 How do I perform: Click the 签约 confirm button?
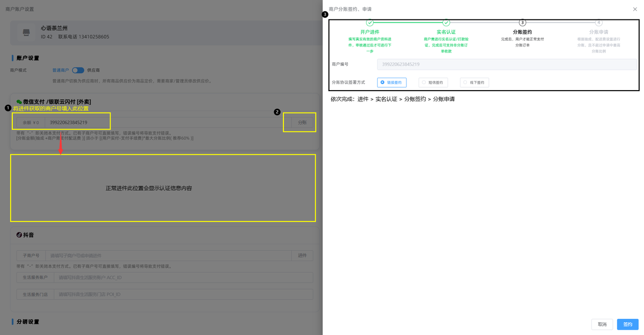628,324
